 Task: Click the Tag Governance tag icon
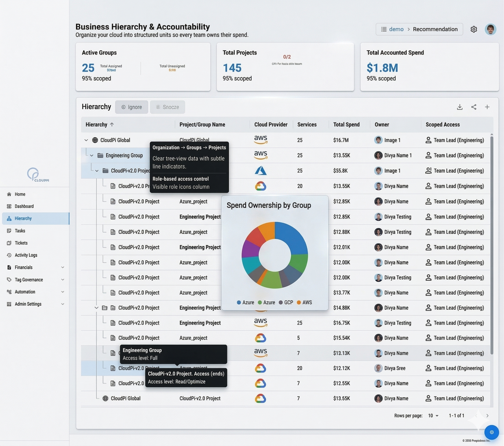coord(9,280)
